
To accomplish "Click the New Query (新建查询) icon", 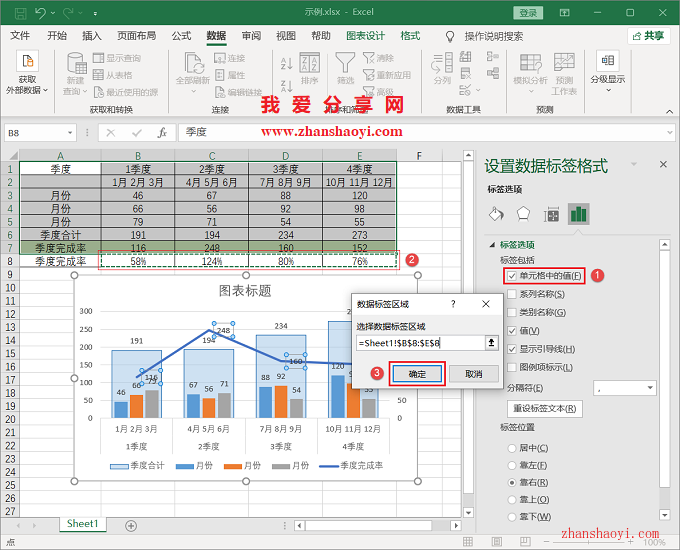I will pos(76,63).
